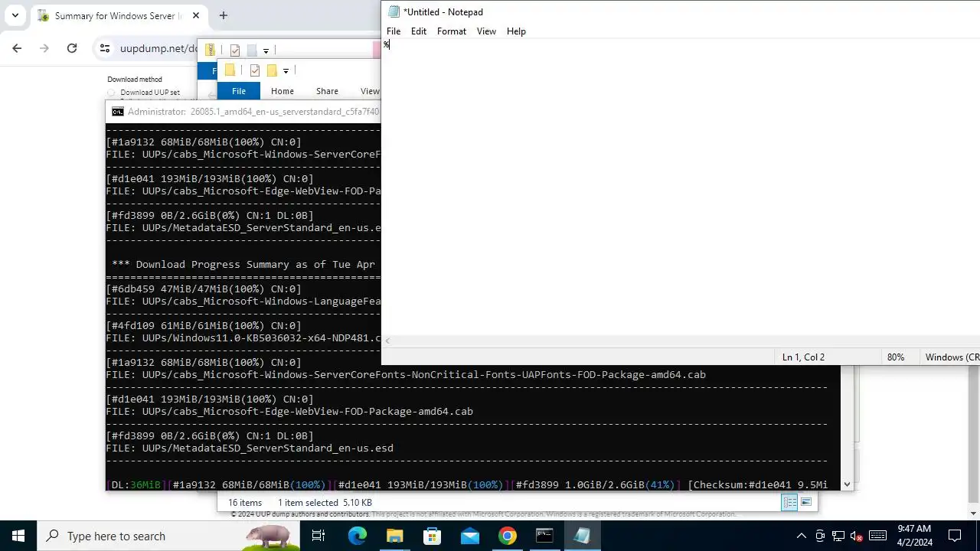Open the Help menu in Notepad
The image size is (980, 551).
516,31
